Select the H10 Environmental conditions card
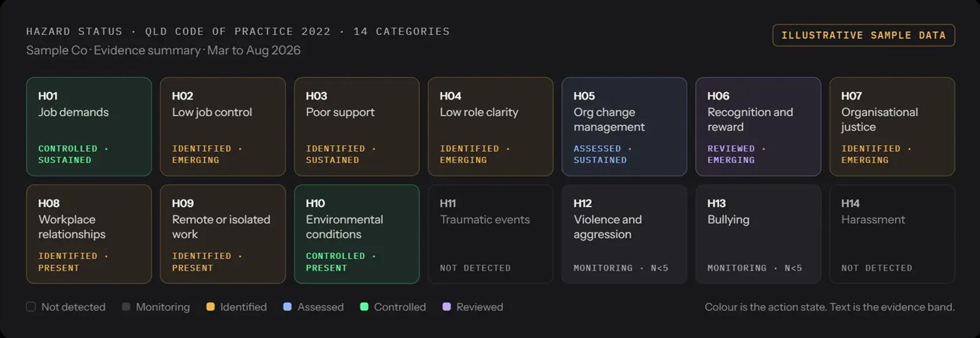980x338 pixels. (x=357, y=234)
